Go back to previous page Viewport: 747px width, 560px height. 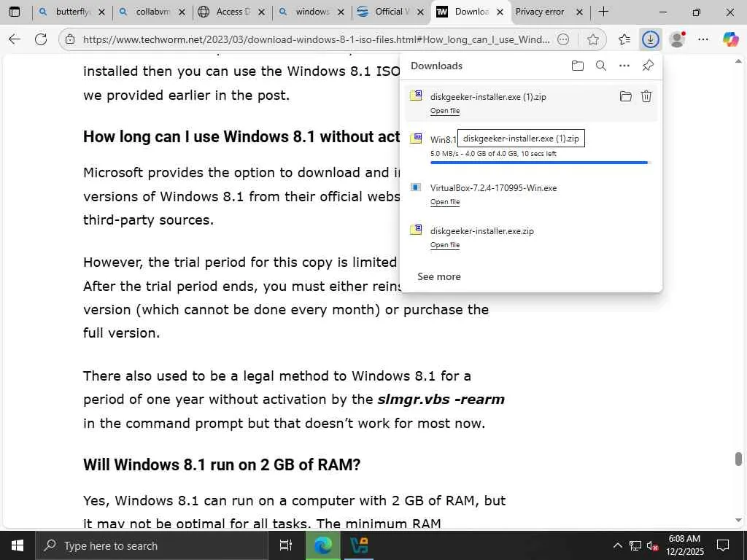[x=15, y=39]
